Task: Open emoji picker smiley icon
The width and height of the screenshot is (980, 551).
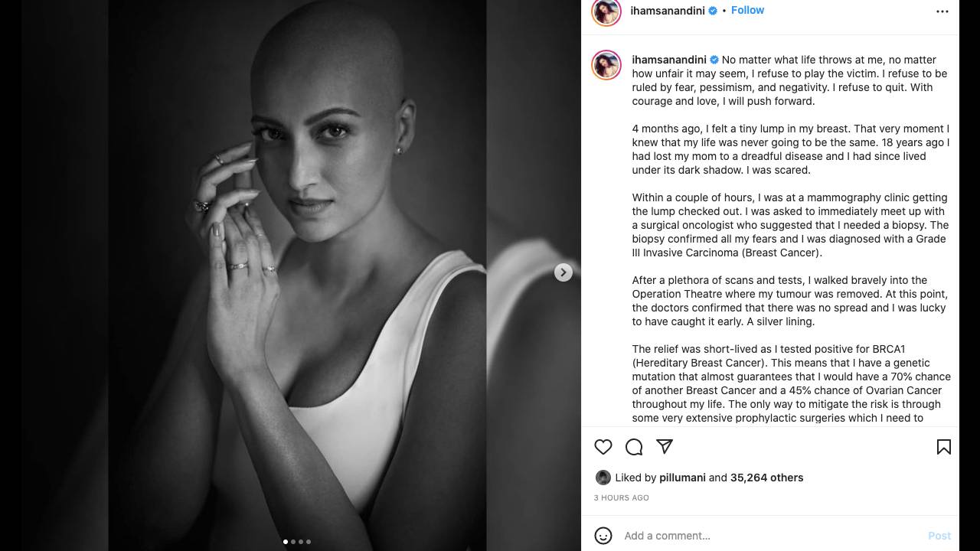Action: (603, 536)
